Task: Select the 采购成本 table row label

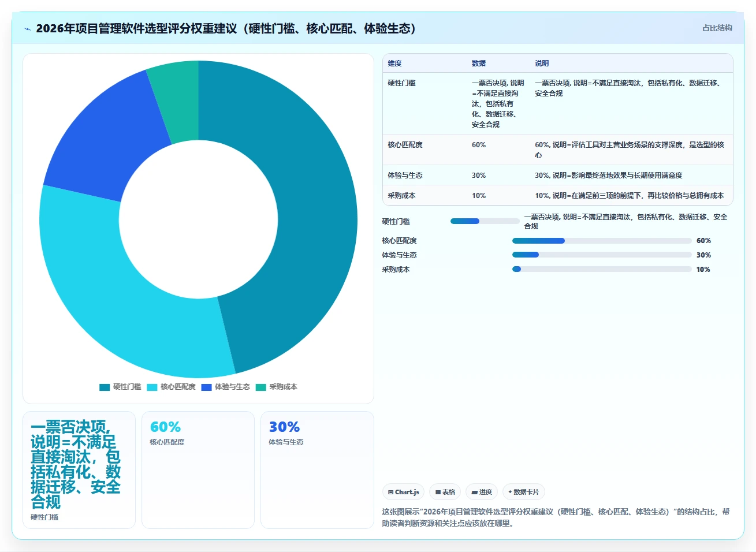Action: [x=401, y=196]
